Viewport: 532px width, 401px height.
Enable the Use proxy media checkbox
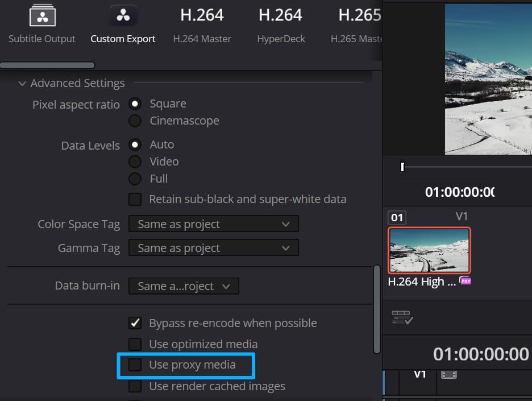pyautogui.click(x=135, y=365)
